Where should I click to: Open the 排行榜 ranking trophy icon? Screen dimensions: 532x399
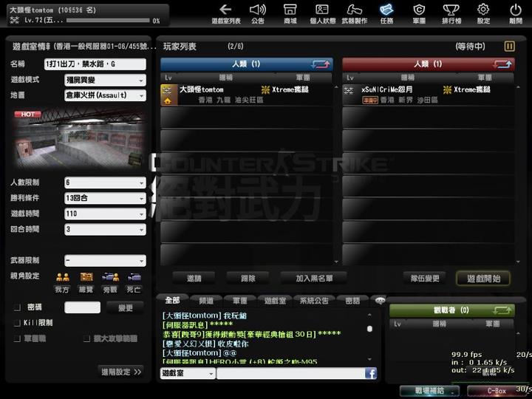tap(451, 13)
